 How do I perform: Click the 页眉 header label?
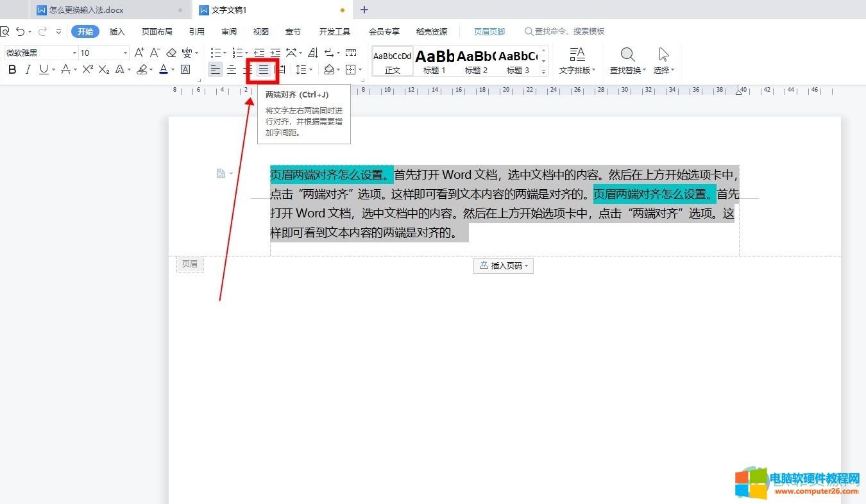click(190, 264)
